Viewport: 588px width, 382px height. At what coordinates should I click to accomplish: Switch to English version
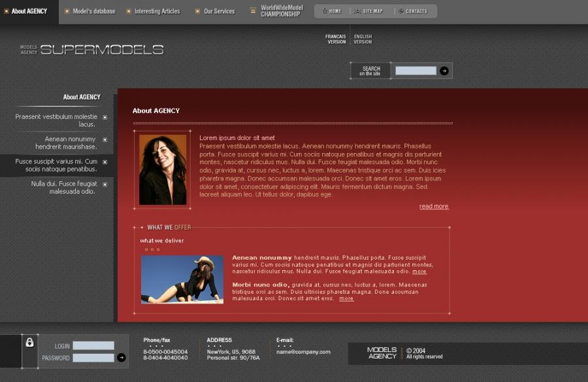click(363, 39)
